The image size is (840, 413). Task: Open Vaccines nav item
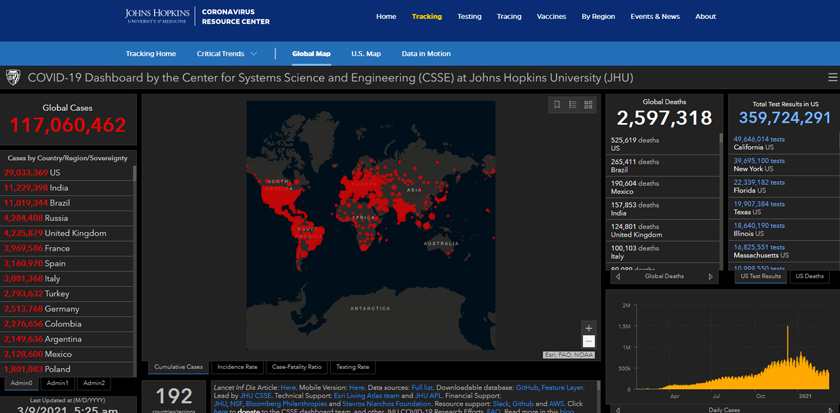tap(551, 17)
